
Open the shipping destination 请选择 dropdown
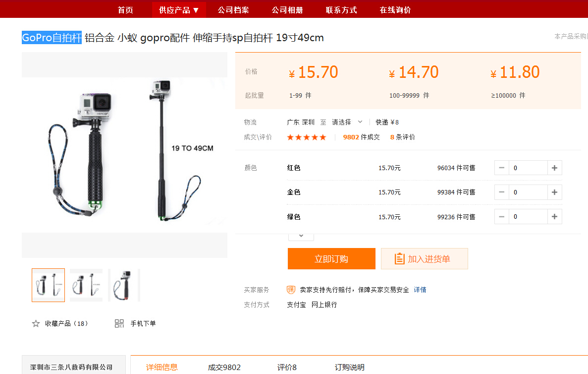point(347,122)
